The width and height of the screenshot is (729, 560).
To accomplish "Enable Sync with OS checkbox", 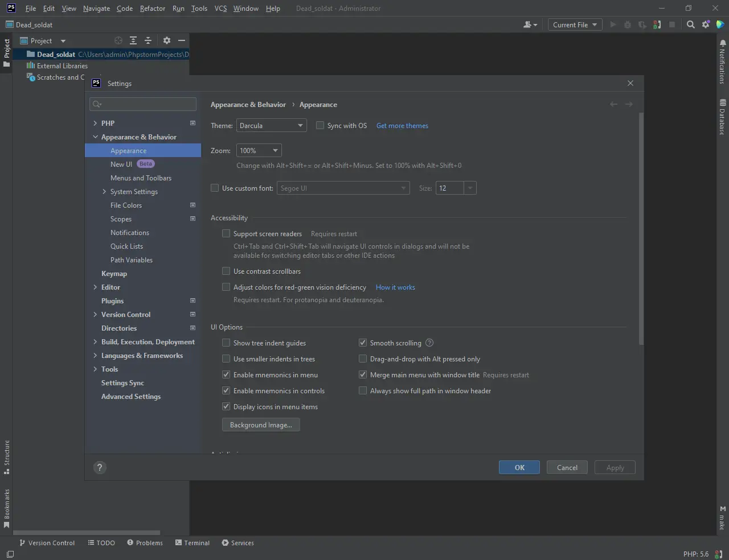I will point(320,126).
